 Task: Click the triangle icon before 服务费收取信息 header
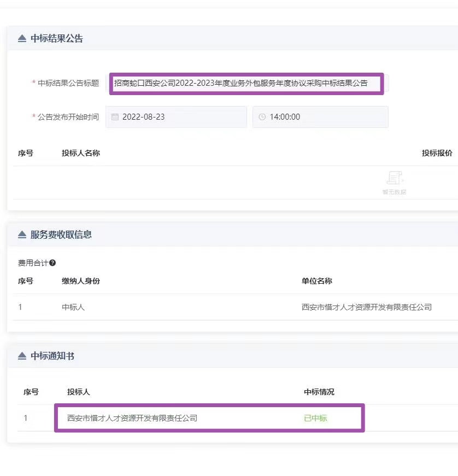pyautogui.click(x=21, y=234)
